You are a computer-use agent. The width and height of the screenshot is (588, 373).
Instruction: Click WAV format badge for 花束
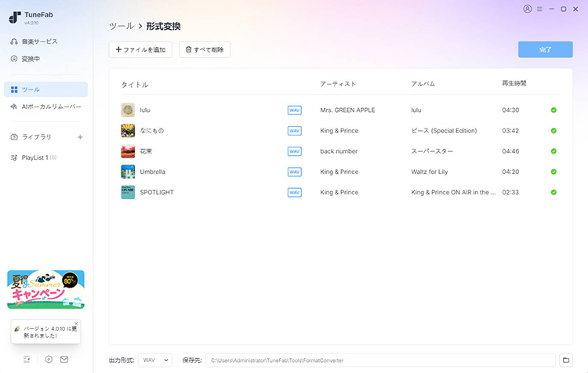pyautogui.click(x=294, y=151)
